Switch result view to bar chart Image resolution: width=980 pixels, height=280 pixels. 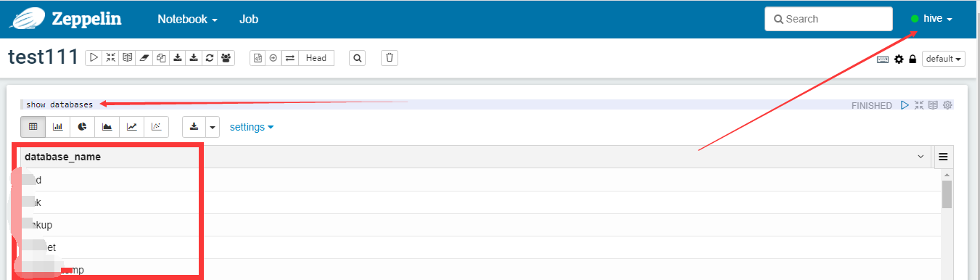point(58,127)
